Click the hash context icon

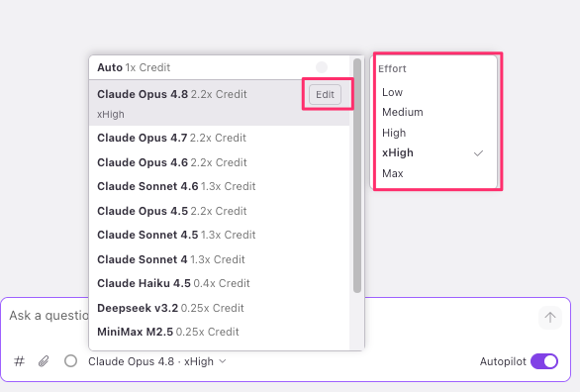[x=19, y=361]
